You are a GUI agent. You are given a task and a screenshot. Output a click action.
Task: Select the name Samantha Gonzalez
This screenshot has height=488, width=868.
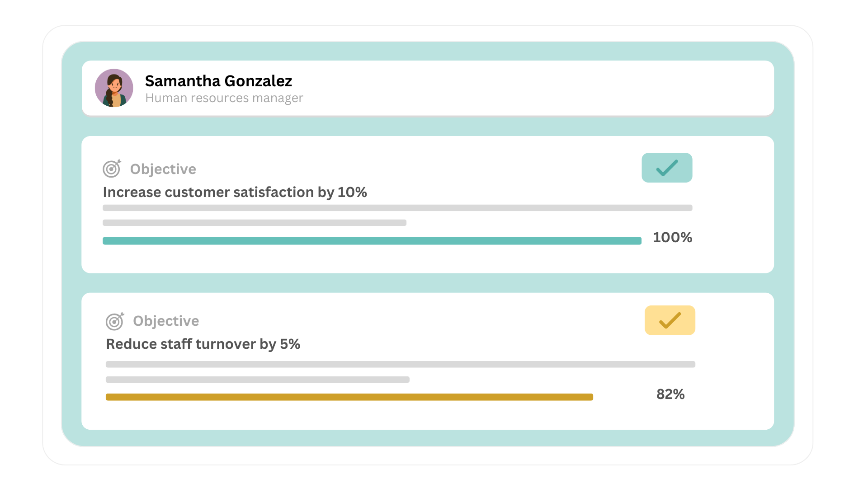[x=218, y=81]
